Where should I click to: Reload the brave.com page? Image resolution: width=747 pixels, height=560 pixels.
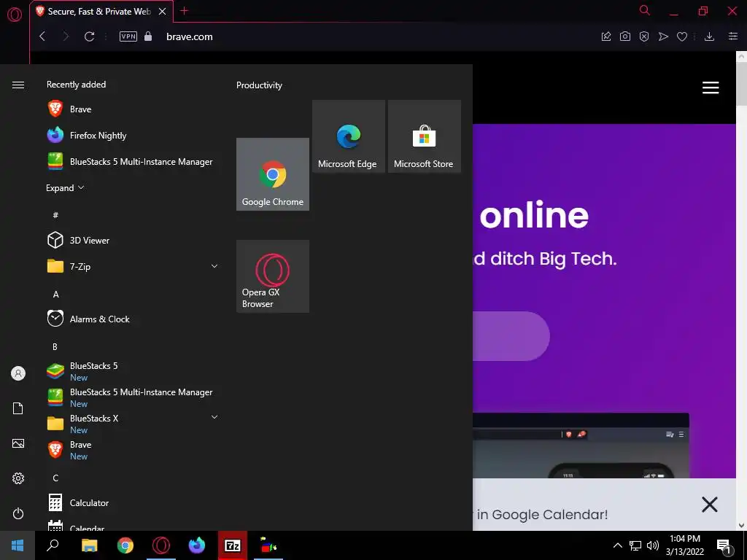point(89,36)
